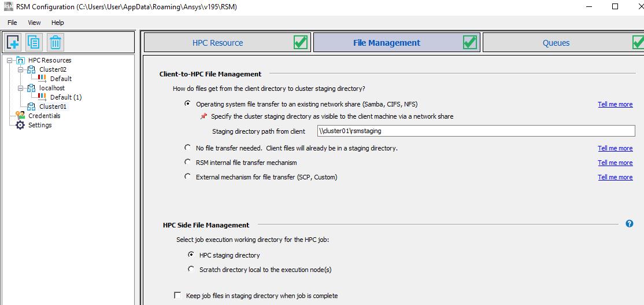Click the green checkmark on Queues tab
This screenshot has height=305, width=644.
[x=639, y=42]
